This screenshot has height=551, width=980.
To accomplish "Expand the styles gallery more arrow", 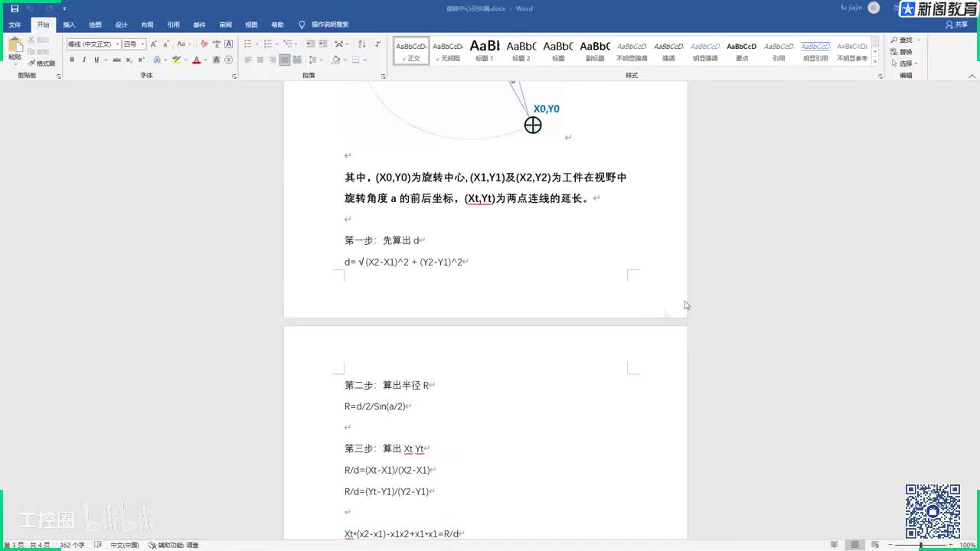I will click(x=876, y=60).
